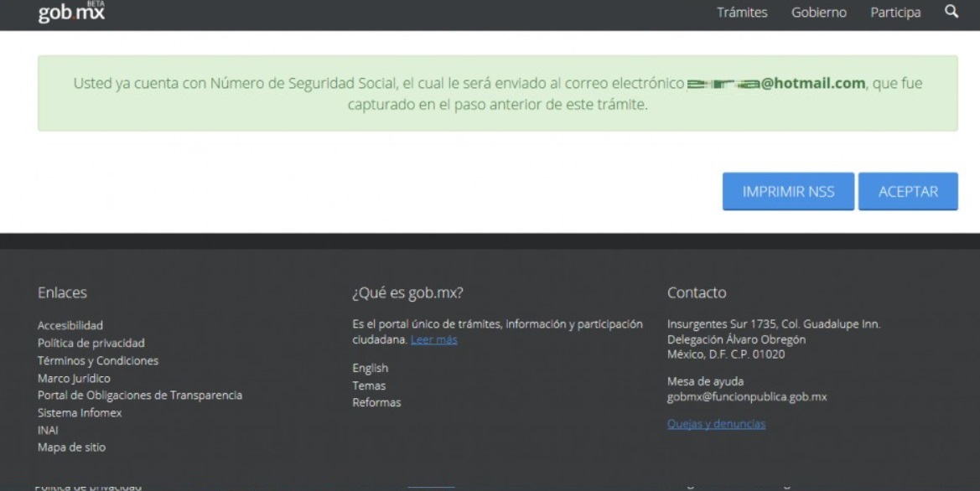Open the Trámites menu

pyautogui.click(x=742, y=13)
